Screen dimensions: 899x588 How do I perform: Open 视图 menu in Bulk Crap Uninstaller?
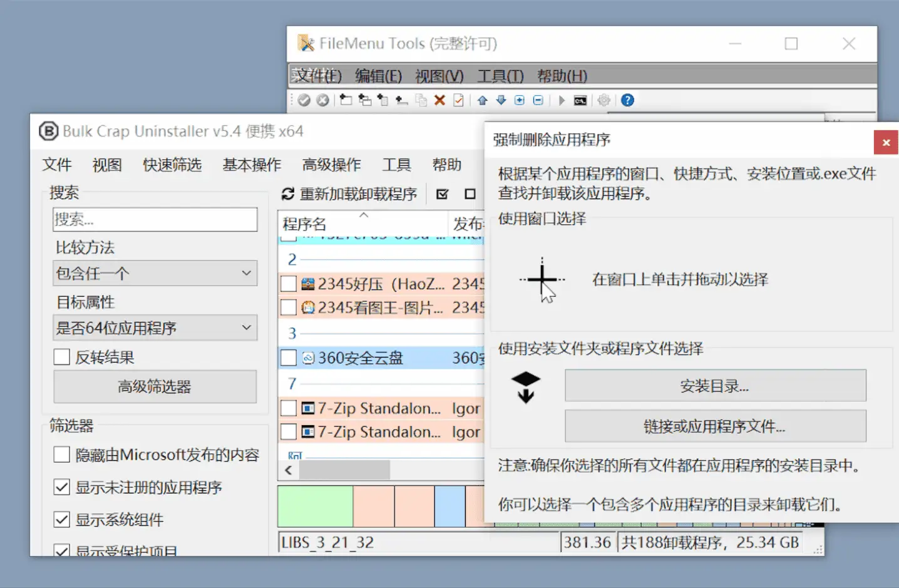click(107, 165)
